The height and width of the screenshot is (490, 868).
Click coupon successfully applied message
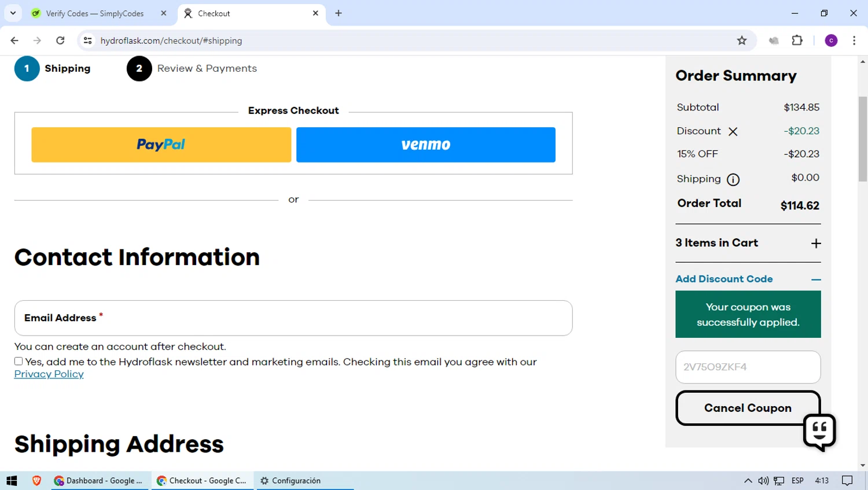pyautogui.click(x=748, y=314)
